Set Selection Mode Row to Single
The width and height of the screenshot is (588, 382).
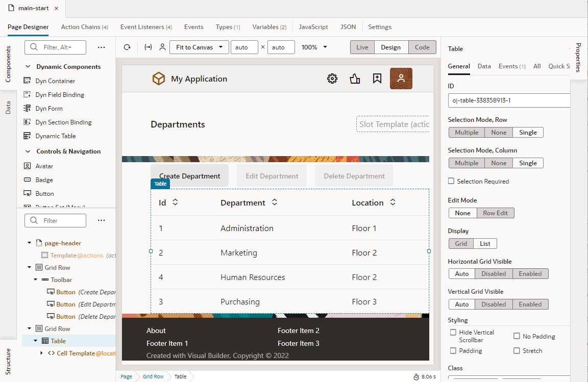528,132
